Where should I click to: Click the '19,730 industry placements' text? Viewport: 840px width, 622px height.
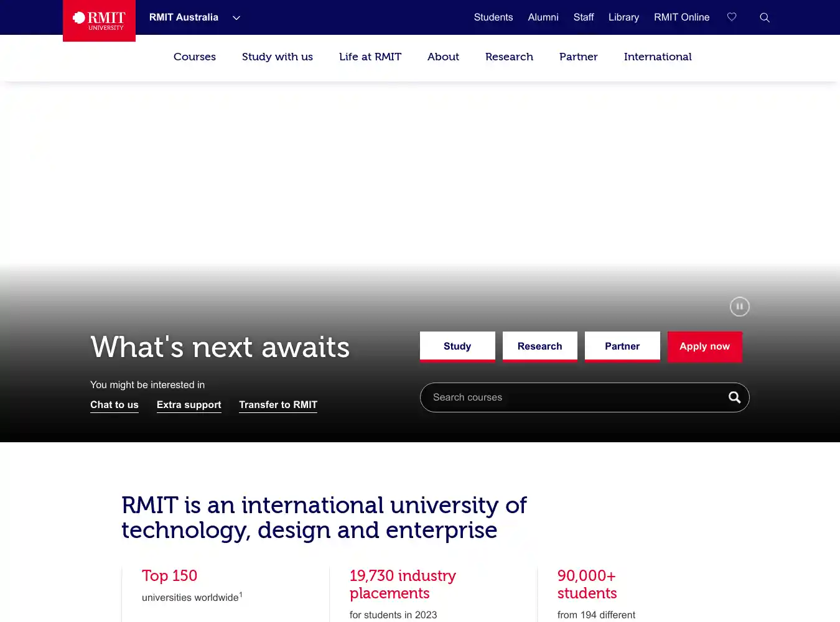403,585
